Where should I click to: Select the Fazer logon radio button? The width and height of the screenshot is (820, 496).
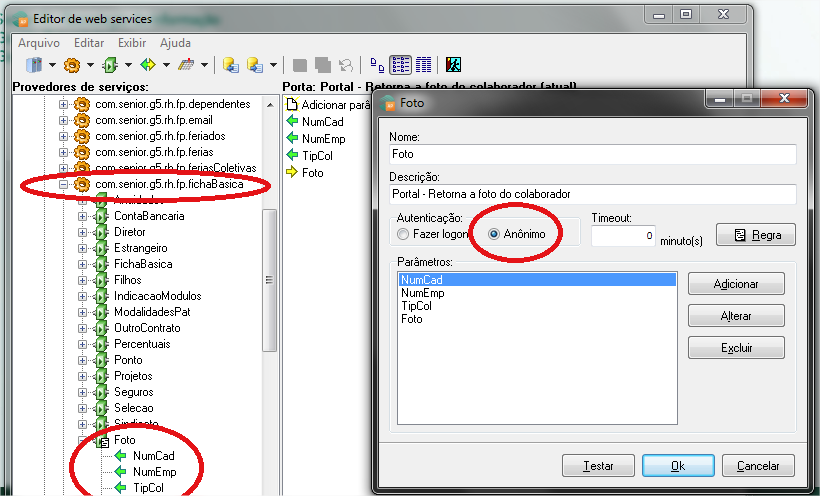click(403, 235)
